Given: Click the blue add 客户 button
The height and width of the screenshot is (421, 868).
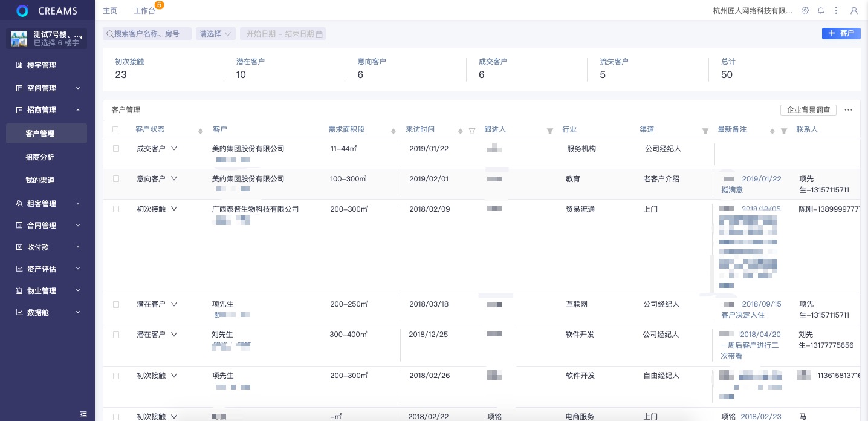Looking at the screenshot, I should click(x=841, y=34).
